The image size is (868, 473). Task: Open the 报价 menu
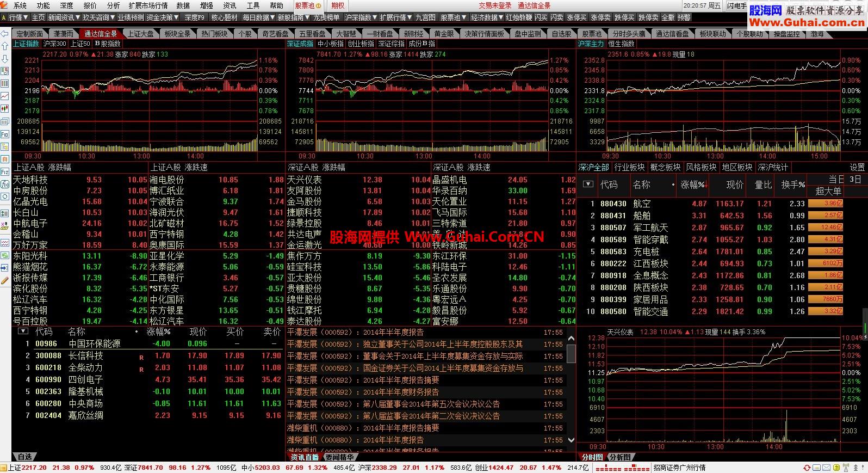pyautogui.click(x=90, y=5)
